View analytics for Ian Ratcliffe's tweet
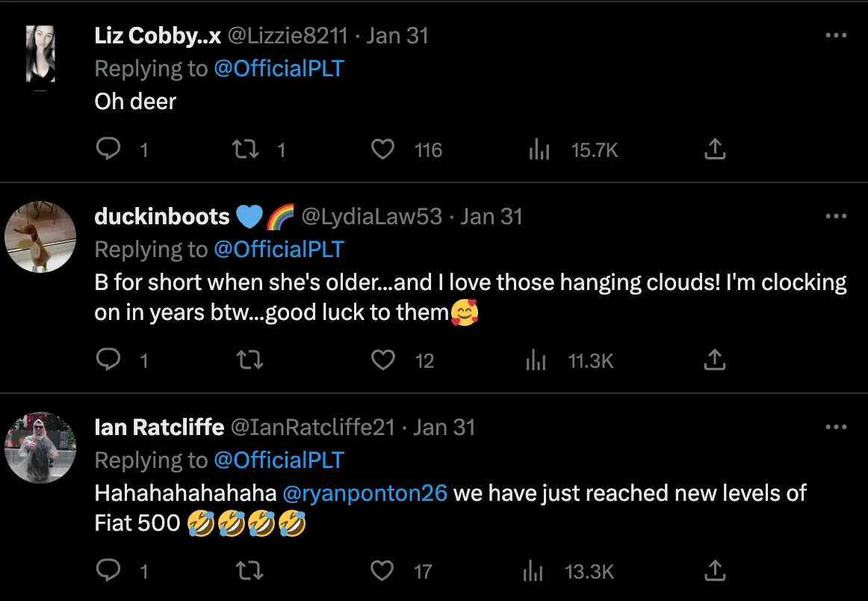 click(x=534, y=572)
